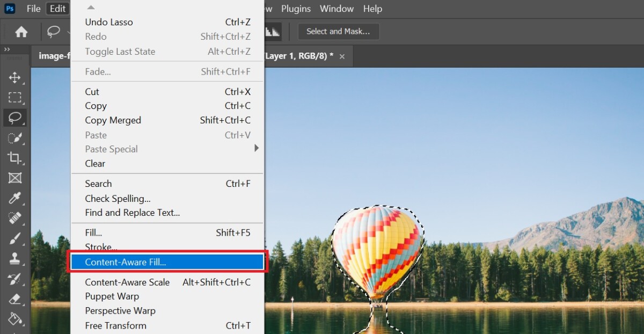This screenshot has width=644, height=334.
Task: Select the Spot Healing Brush tool
Action: coord(14,218)
